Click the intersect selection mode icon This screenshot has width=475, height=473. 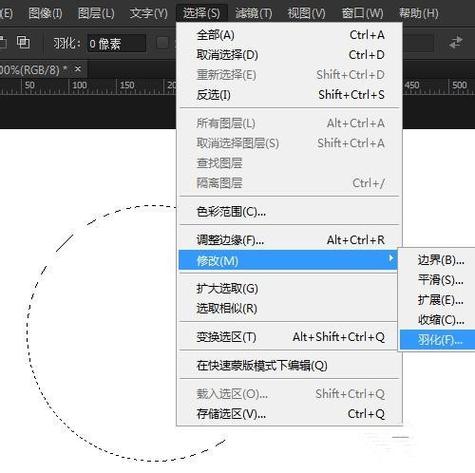click(23, 42)
